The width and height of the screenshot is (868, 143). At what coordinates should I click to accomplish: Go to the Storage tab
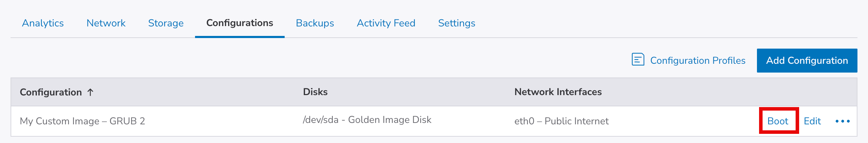[x=166, y=23]
